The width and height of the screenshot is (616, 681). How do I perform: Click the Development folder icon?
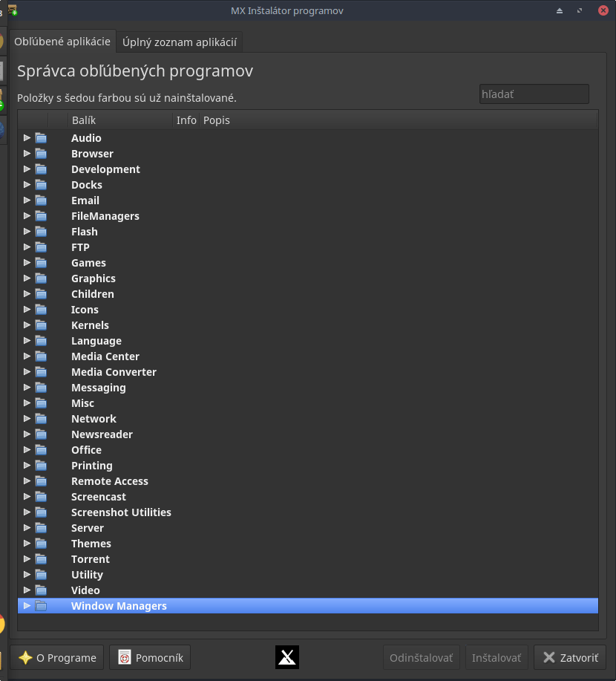[x=41, y=169]
